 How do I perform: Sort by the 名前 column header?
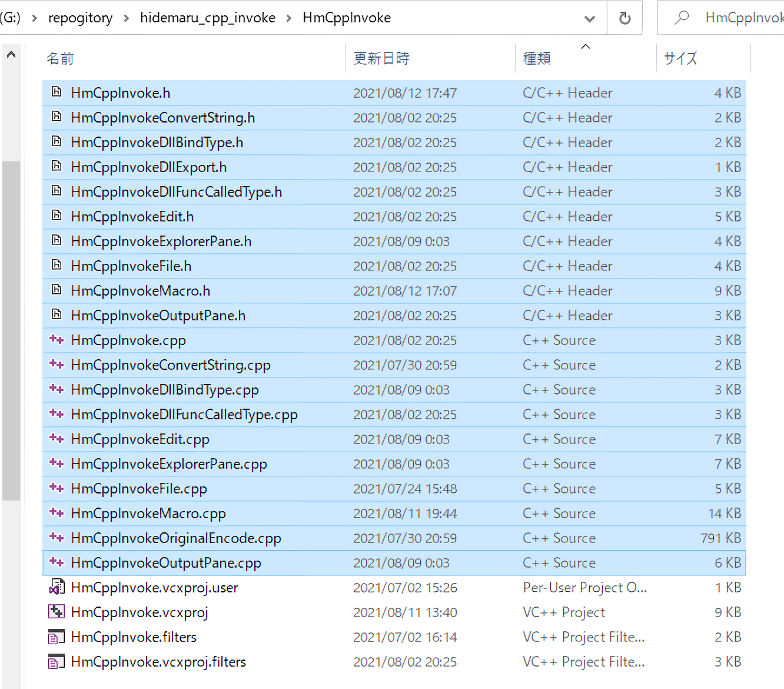tap(60, 58)
